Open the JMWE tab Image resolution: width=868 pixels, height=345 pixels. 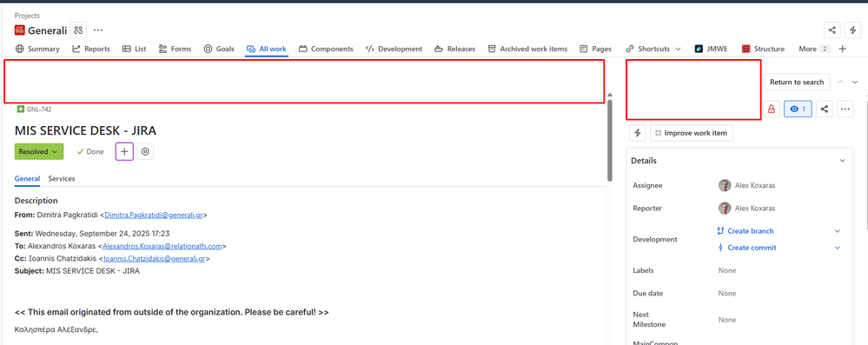(712, 49)
